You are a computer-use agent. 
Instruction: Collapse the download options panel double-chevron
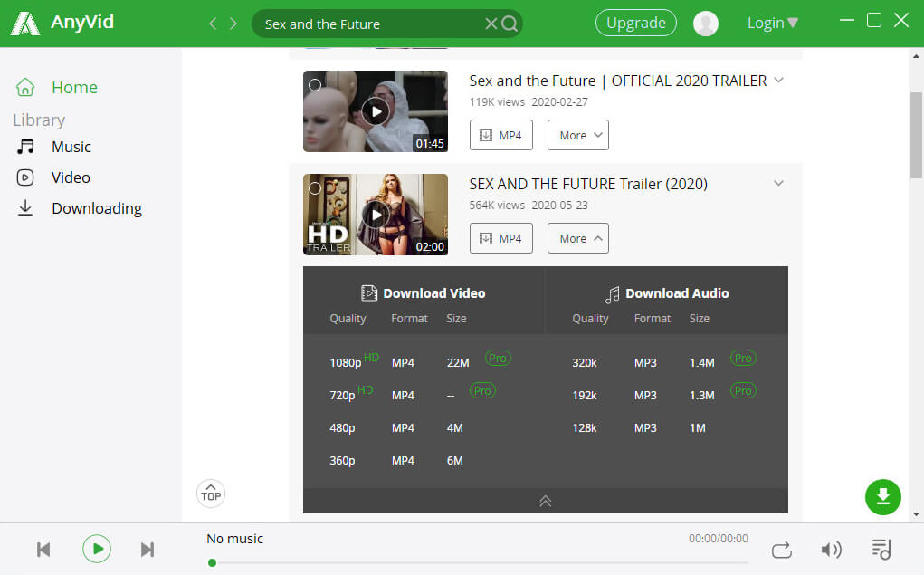545,501
